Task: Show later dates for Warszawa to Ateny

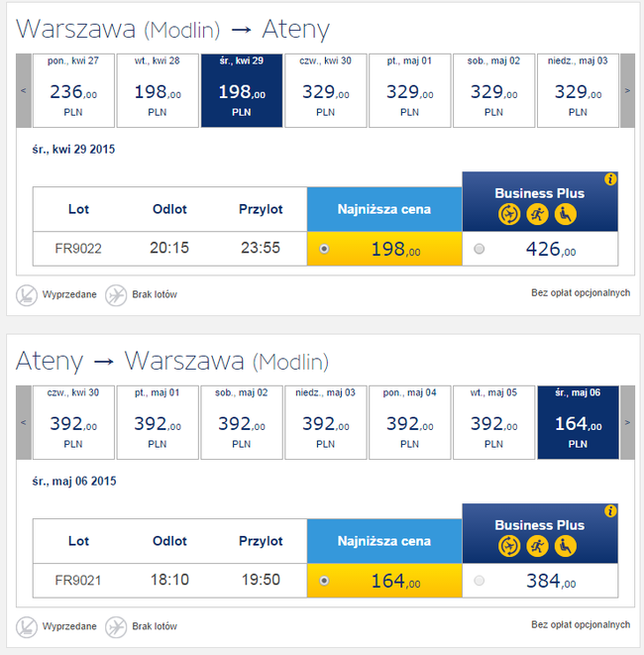Action: coord(627,90)
